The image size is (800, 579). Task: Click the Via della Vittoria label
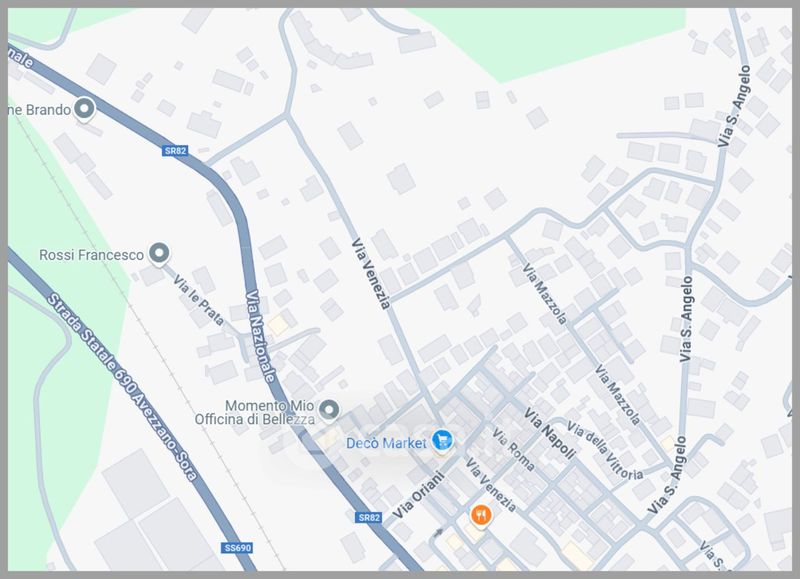point(605,450)
